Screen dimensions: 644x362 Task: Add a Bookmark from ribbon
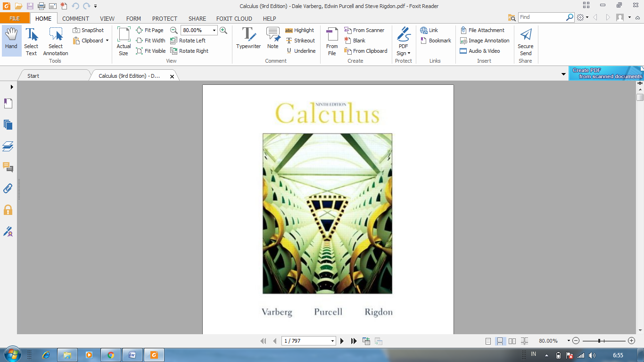(x=436, y=41)
